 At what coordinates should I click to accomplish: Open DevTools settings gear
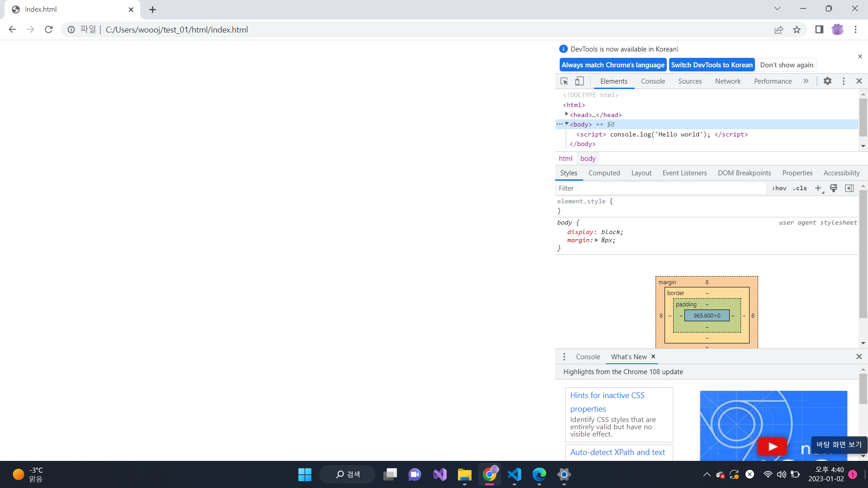(827, 81)
